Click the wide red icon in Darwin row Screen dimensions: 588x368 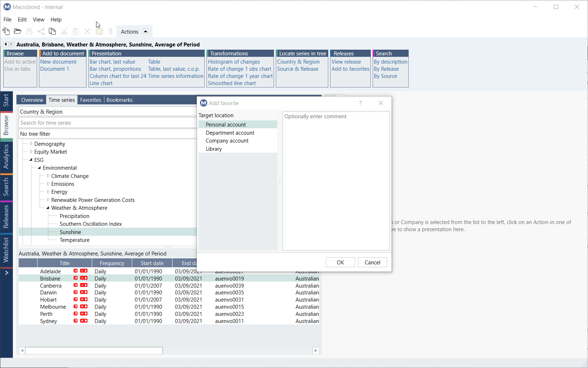click(x=84, y=292)
